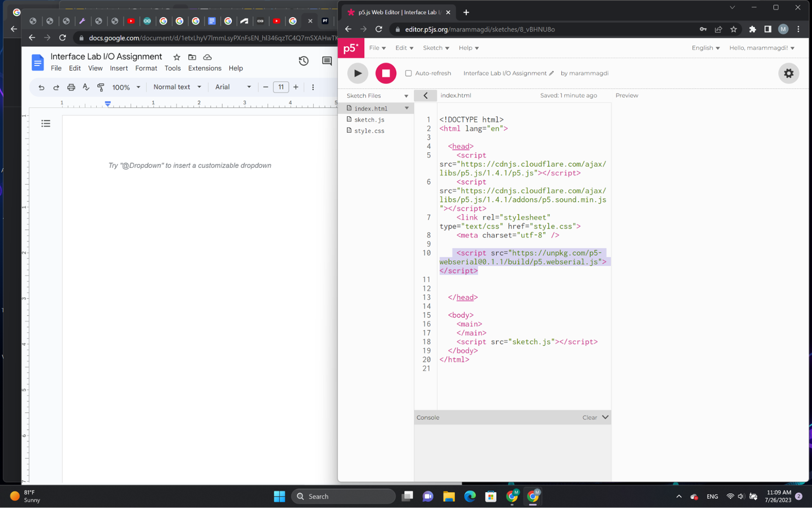Open the marammagdi author link

click(589, 73)
